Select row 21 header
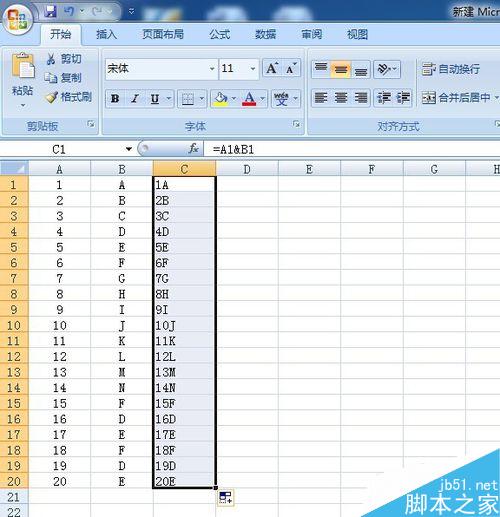 [x=14, y=497]
